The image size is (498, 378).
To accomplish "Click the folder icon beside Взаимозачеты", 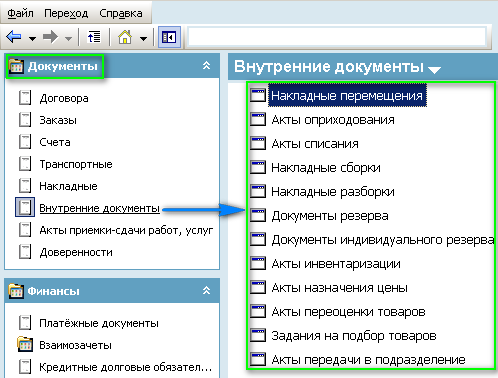I will [x=25, y=344].
